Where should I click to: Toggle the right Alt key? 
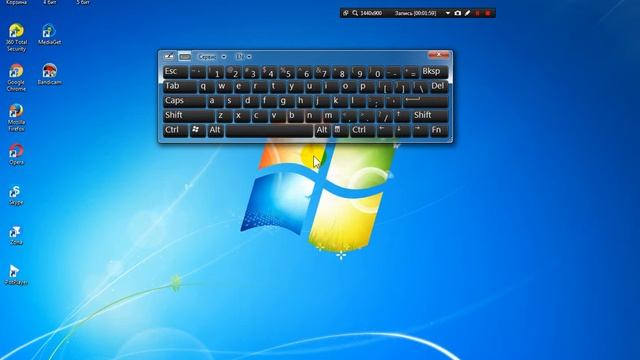coord(322,130)
